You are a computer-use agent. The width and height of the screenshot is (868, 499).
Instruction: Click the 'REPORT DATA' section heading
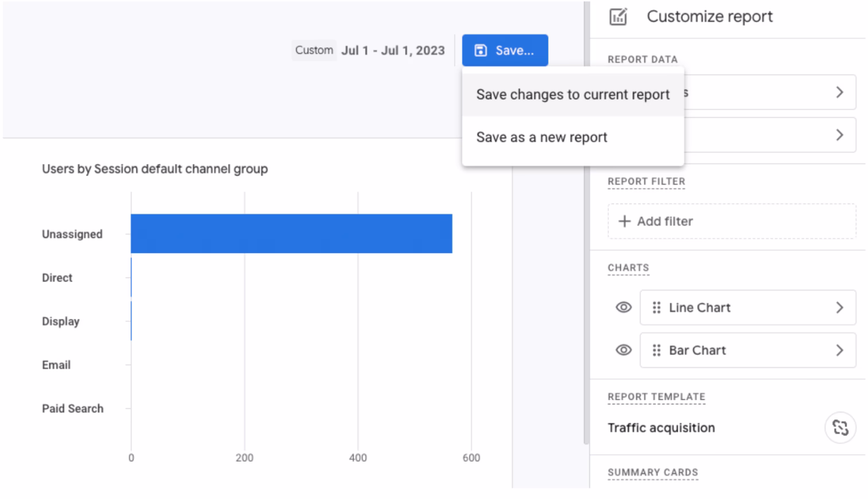[x=643, y=60]
